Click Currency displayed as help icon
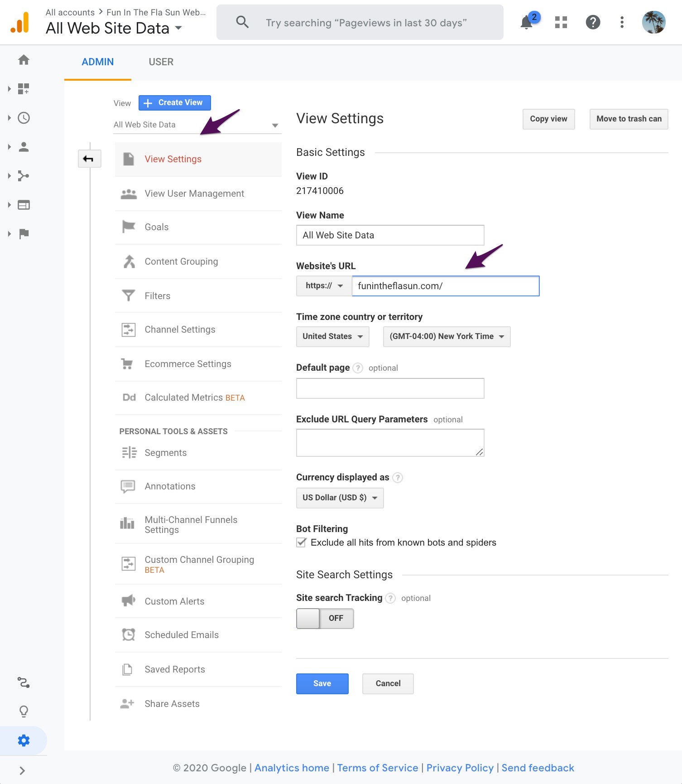Viewport: 682px width, 784px height. click(398, 478)
